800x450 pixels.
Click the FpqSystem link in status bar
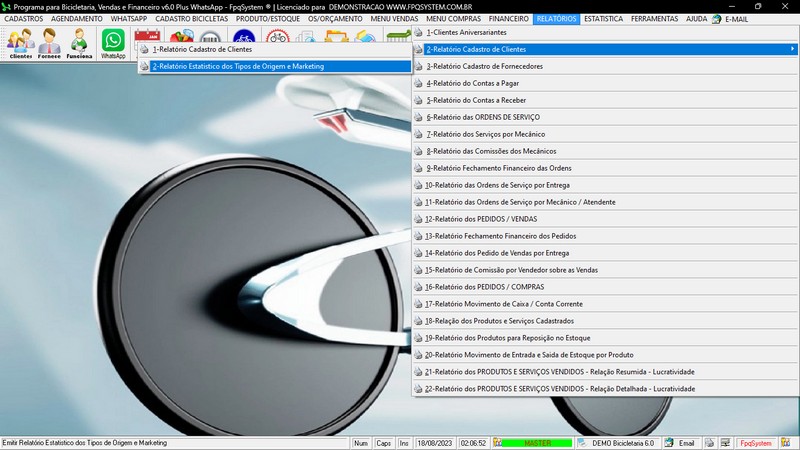(x=755, y=442)
